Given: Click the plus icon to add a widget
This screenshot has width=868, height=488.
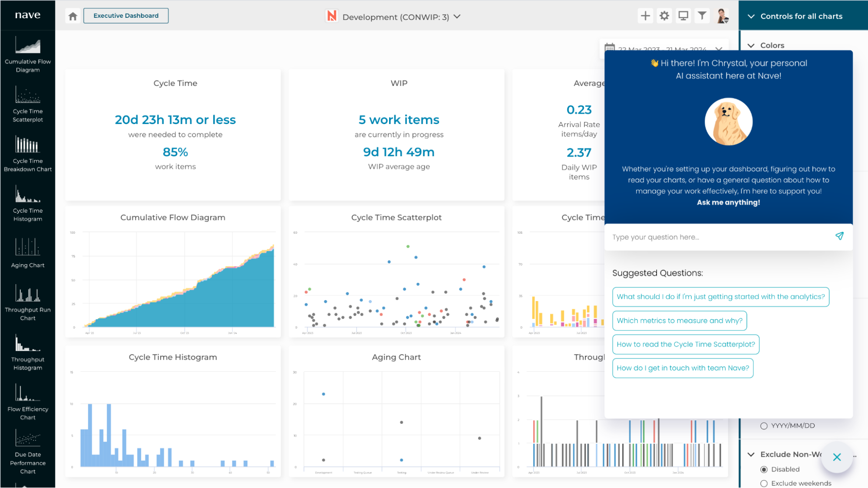Looking at the screenshot, I should tap(645, 16).
